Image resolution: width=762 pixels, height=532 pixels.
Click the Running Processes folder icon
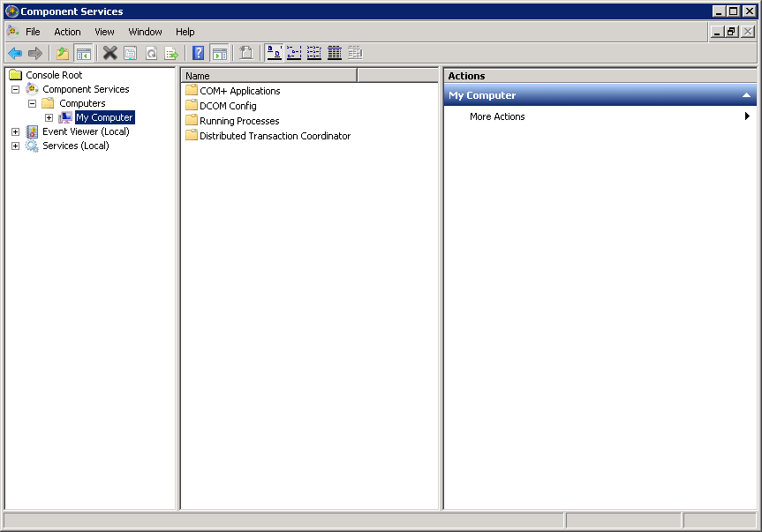click(192, 120)
